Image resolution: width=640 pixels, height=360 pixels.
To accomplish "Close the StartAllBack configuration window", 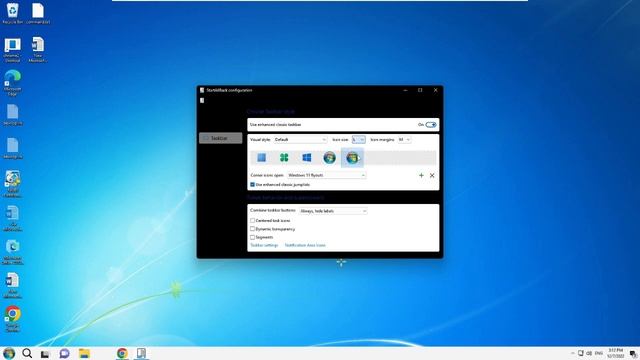I will click(436, 90).
